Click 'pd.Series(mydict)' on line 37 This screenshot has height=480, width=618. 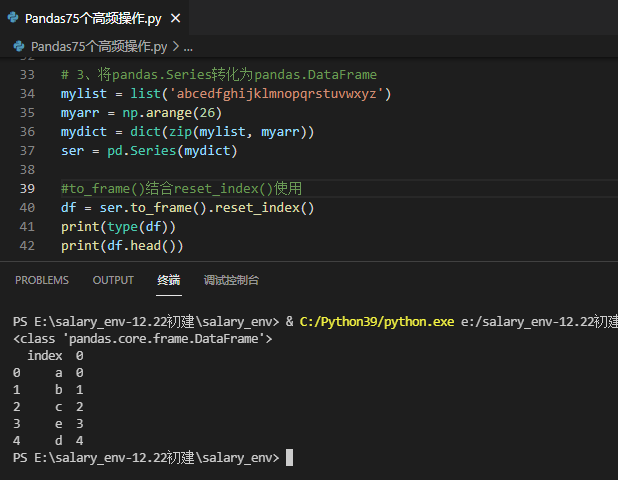coord(172,151)
